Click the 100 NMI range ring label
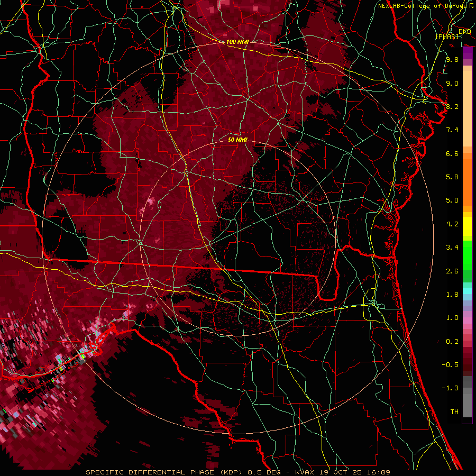Image resolution: width=476 pixels, height=476 pixels. (x=237, y=42)
